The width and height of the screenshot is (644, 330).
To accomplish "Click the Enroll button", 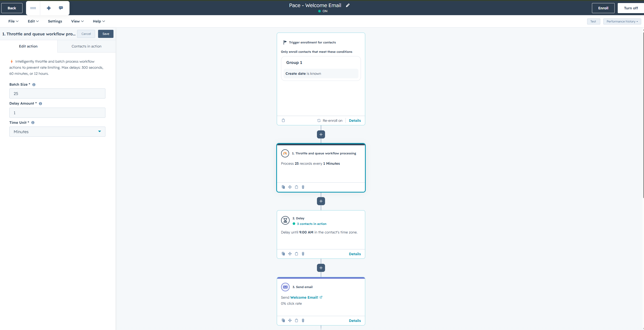I will (x=603, y=8).
